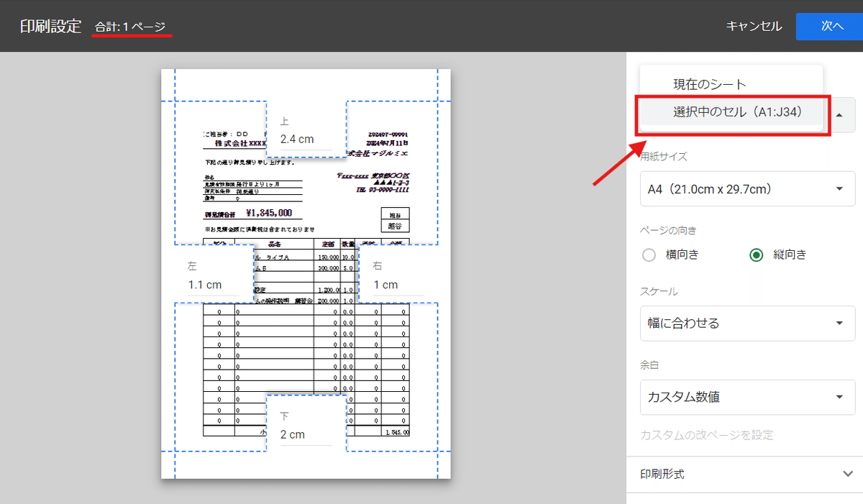
Task: Select 横向き landscape radio button
Action: click(649, 255)
